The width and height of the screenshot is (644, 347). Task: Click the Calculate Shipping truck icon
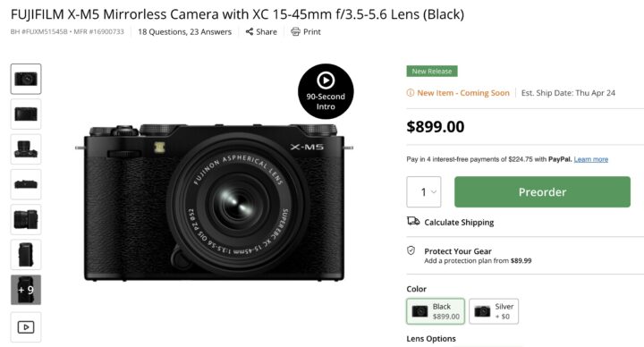point(413,222)
